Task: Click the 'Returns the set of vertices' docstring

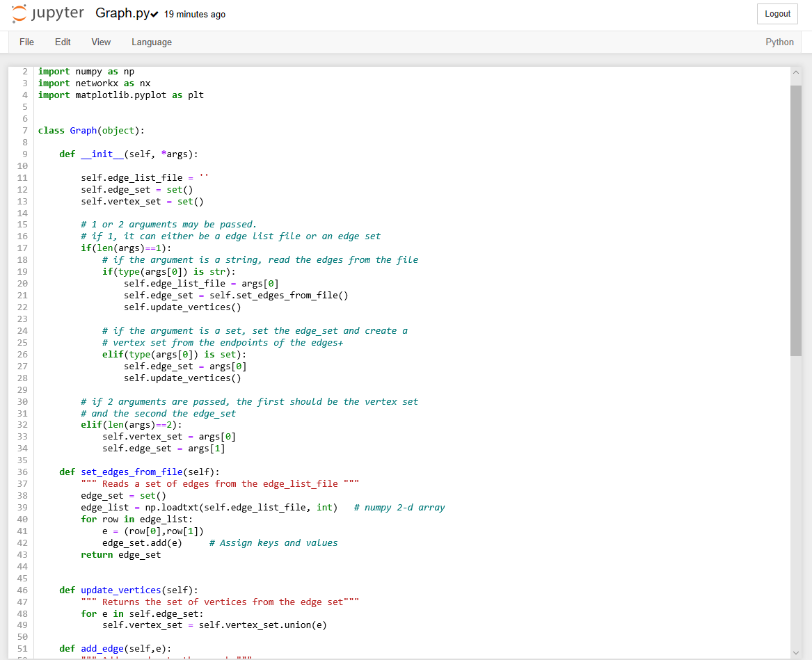Action: pyautogui.click(x=220, y=602)
